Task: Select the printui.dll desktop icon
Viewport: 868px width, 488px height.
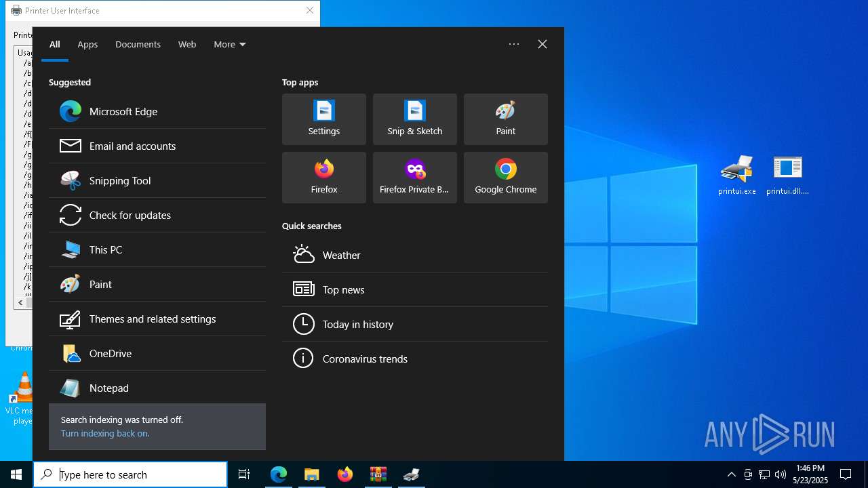Action: coord(787,176)
